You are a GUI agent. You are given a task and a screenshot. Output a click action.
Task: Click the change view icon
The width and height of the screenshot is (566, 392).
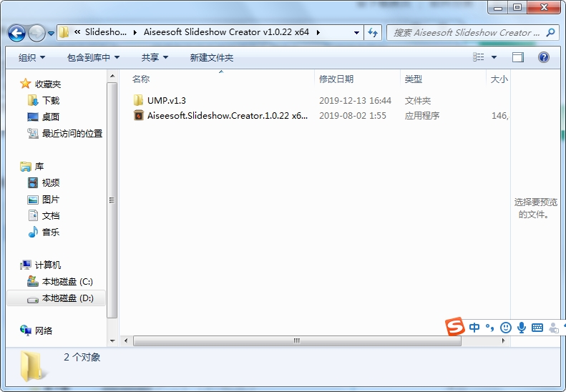[478, 57]
